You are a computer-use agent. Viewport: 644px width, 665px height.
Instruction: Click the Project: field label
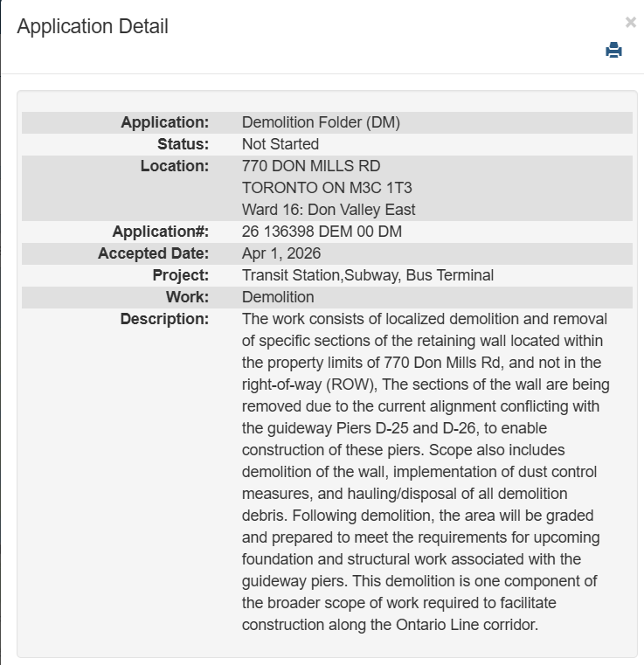tap(181, 275)
